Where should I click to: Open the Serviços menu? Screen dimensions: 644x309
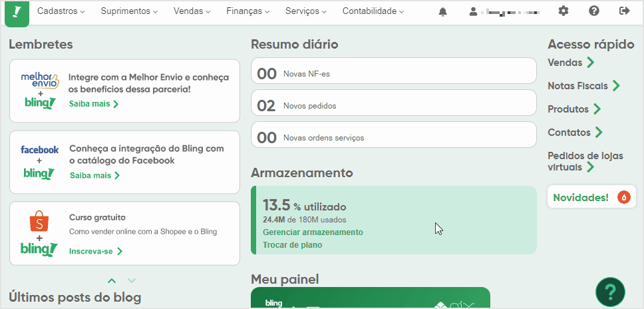306,11
